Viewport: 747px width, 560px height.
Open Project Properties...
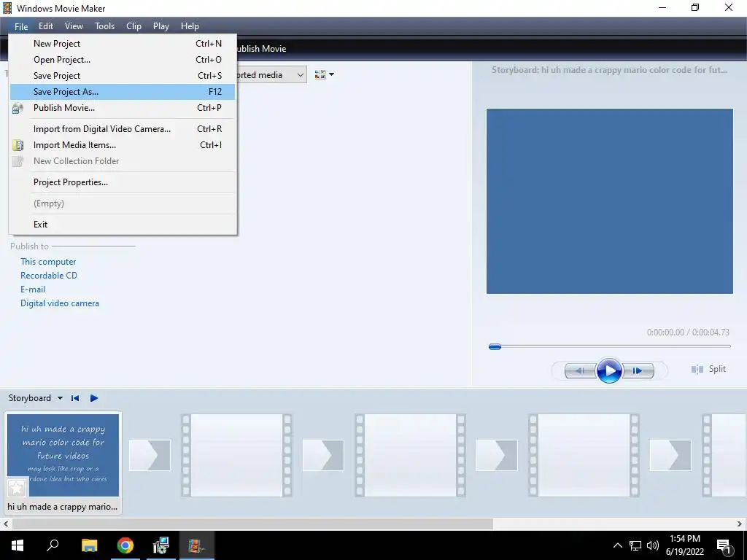123,182
